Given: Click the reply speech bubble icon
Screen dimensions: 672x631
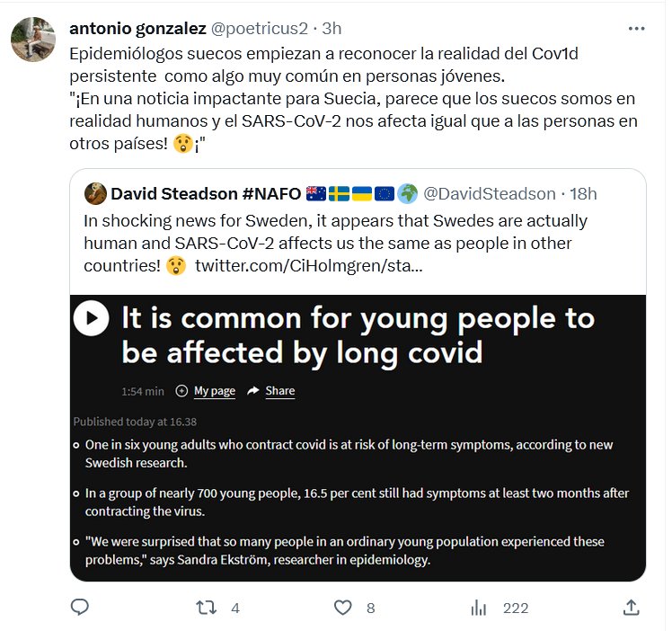Looking at the screenshot, I should [80, 609].
